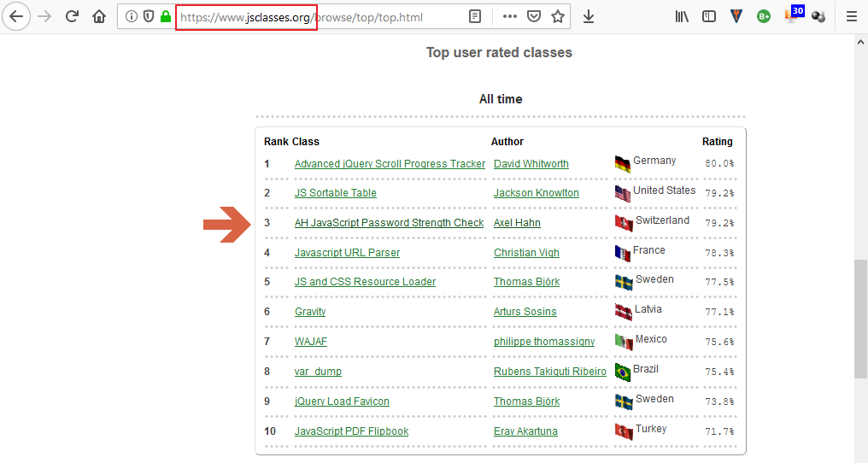The height and width of the screenshot is (463, 868).
Task: Click the Turkey flag icon
Action: pos(624,432)
